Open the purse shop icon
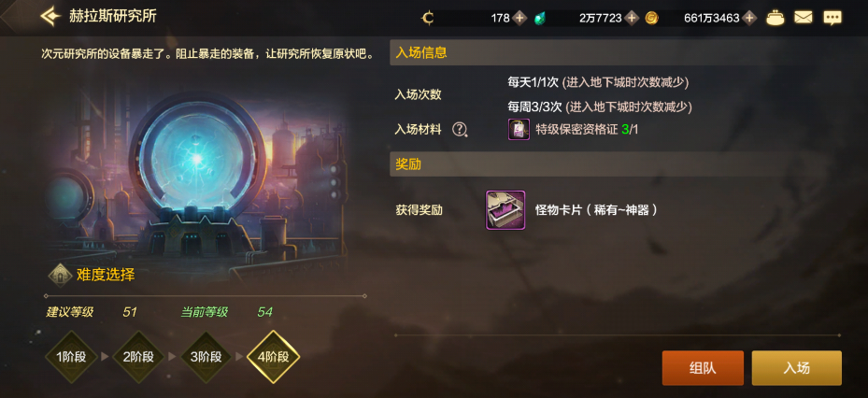Viewport: 868px width, 398px height. pos(775,19)
